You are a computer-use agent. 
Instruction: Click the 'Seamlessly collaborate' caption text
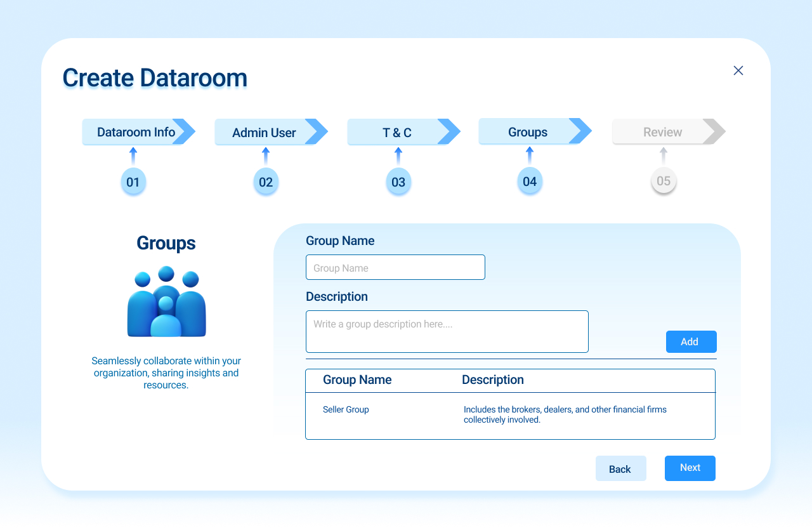click(166, 373)
